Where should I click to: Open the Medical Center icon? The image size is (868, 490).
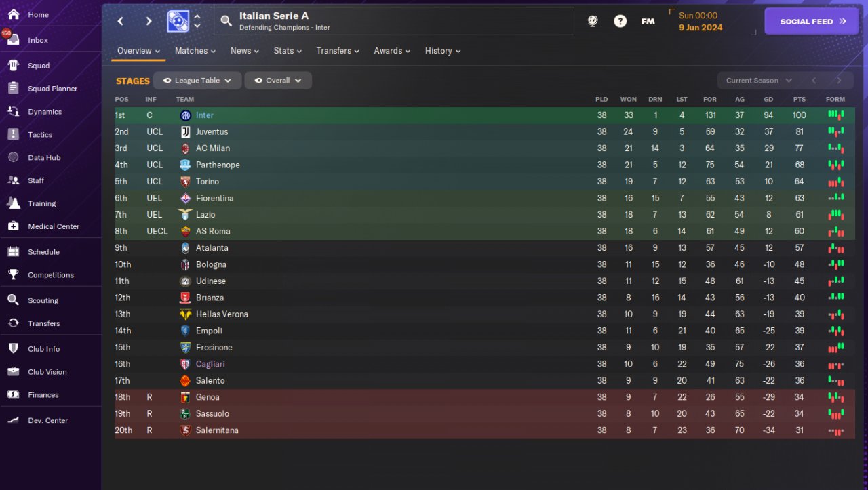pyautogui.click(x=13, y=226)
